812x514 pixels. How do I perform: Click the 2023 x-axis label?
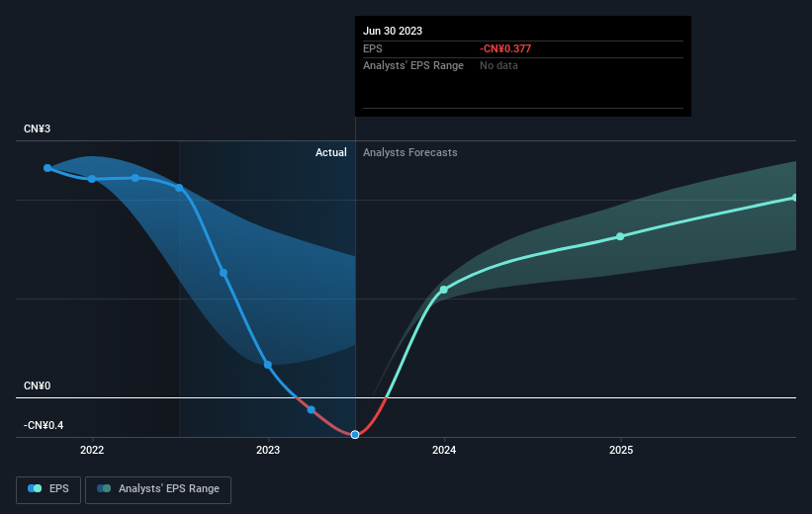point(268,450)
